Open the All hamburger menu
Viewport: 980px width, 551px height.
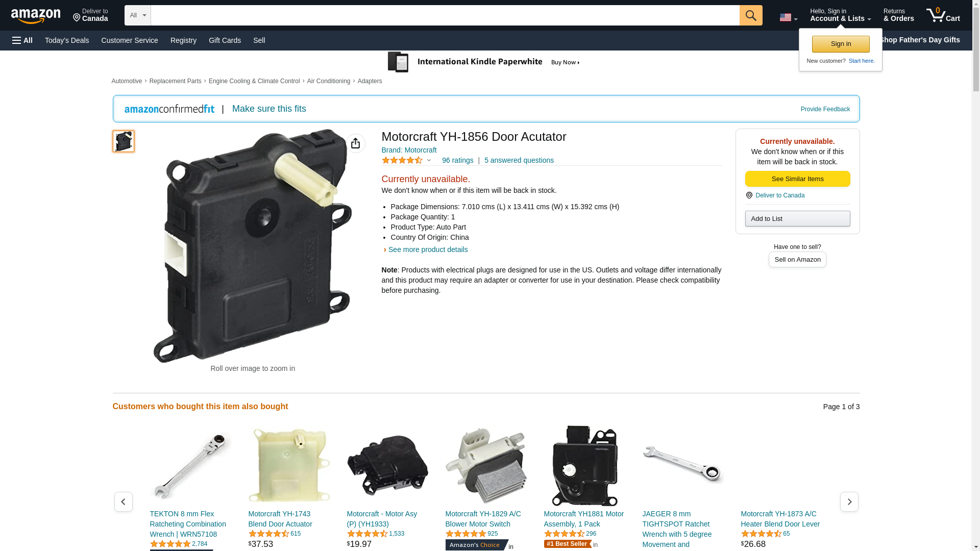(x=22, y=40)
